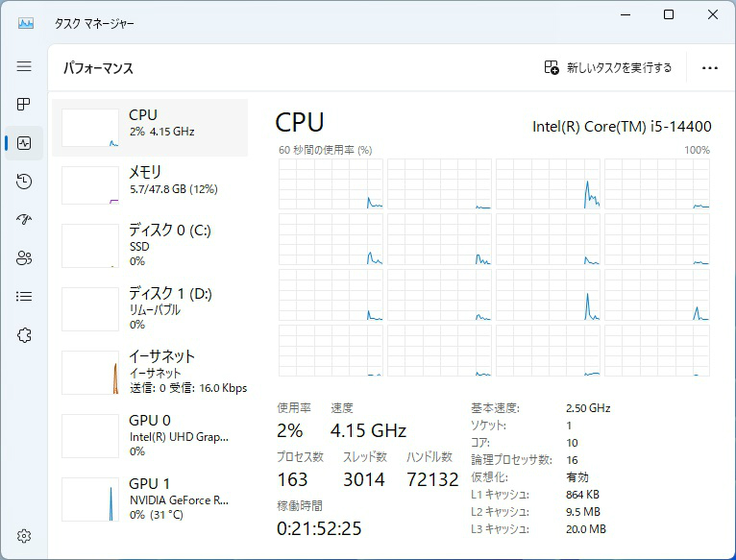Open the three-dot more options menu
This screenshot has width=736, height=560.
coord(710,68)
